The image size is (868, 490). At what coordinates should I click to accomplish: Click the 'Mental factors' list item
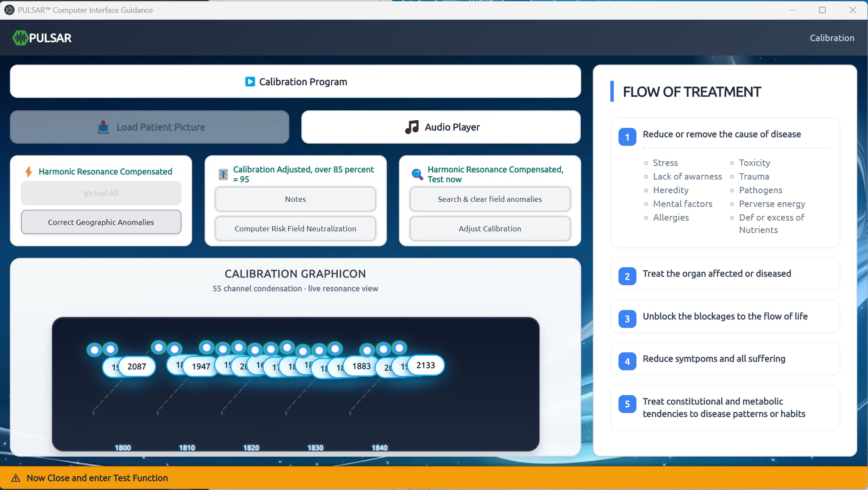click(x=683, y=204)
